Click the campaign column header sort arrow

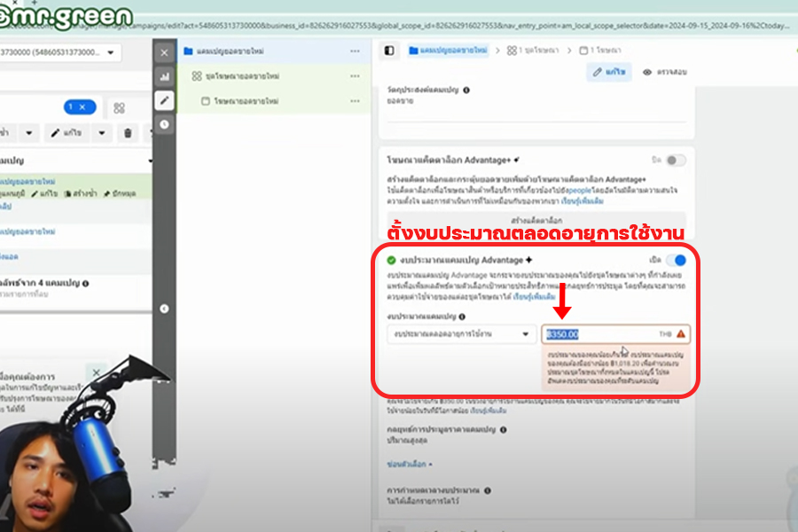(150, 160)
